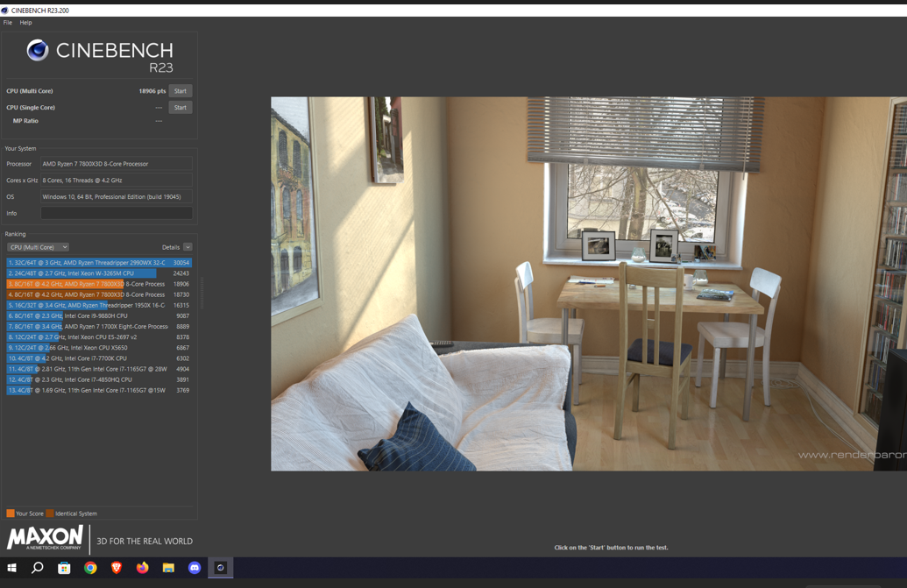The width and height of the screenshot is (907, 588).
Task: Click the Maxon logo
Action: coord(46,538)
